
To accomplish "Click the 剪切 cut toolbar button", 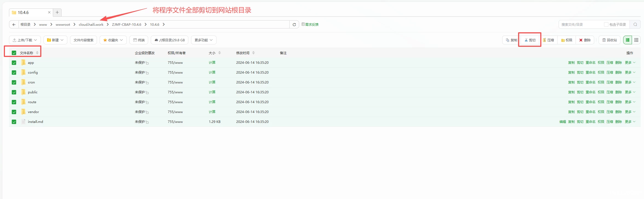I will coord(530,40).
